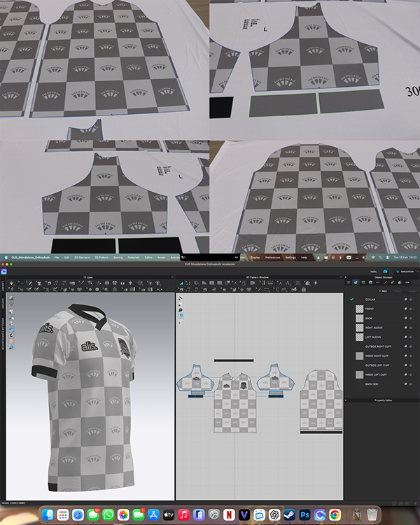Viewport: 420px width, 525px height.
Task: Toggle the gray box in LEFT SLEEVE row
Action: pos(411,337)
